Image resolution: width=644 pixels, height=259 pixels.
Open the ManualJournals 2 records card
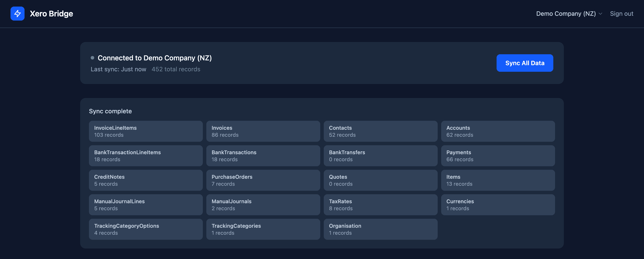coord(263,205)
